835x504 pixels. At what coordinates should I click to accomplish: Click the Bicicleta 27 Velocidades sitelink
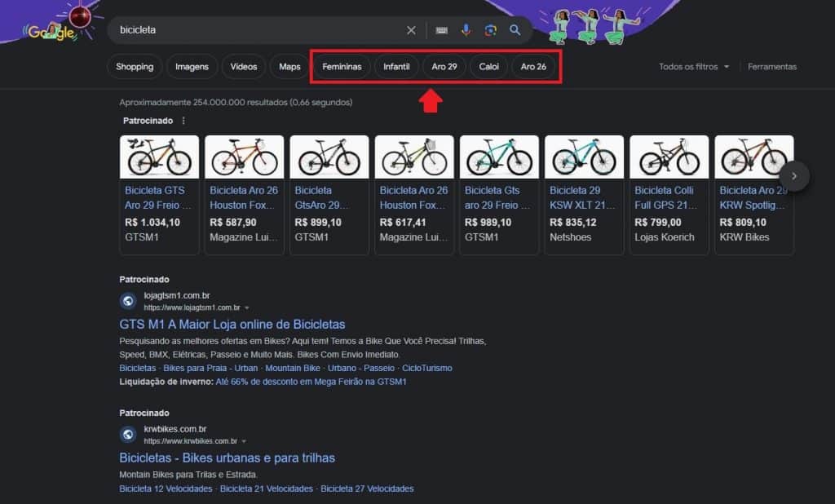point(367,489)
